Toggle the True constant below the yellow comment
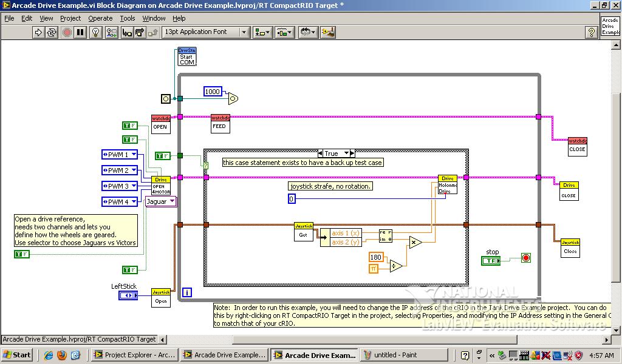Viewport: 622px width, 364px height. pos(22,254)
